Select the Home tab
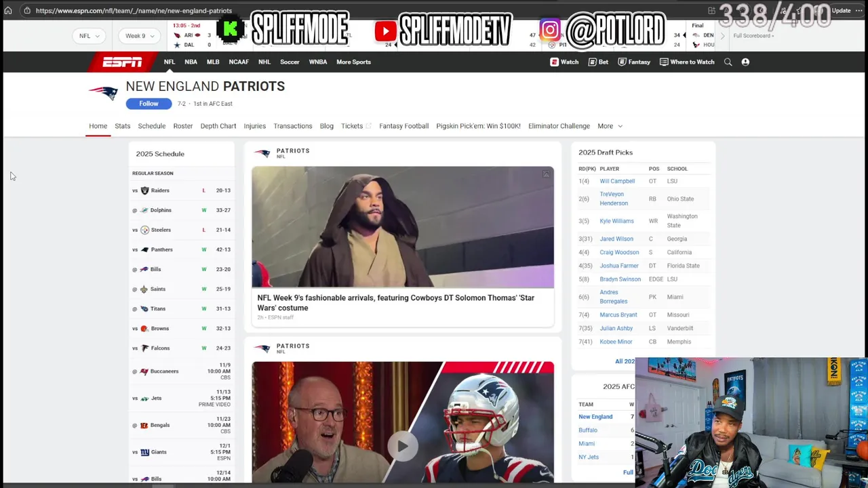 coord(98,126)
